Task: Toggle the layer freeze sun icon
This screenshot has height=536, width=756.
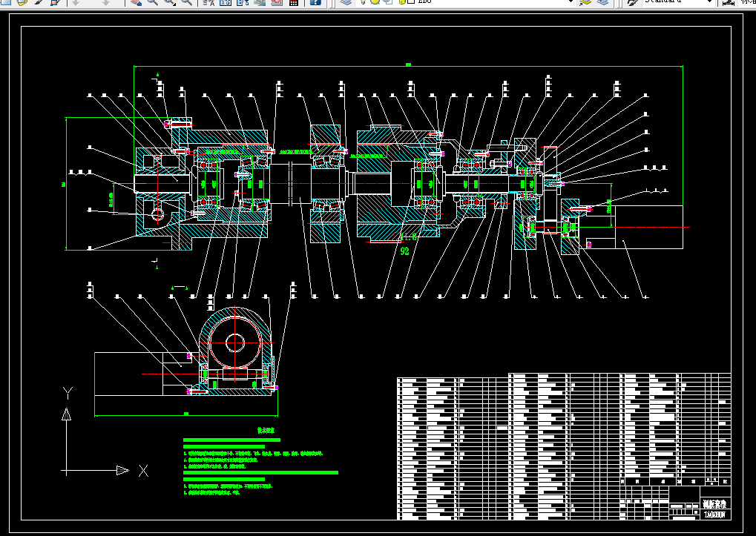Action: pos(375,1)
